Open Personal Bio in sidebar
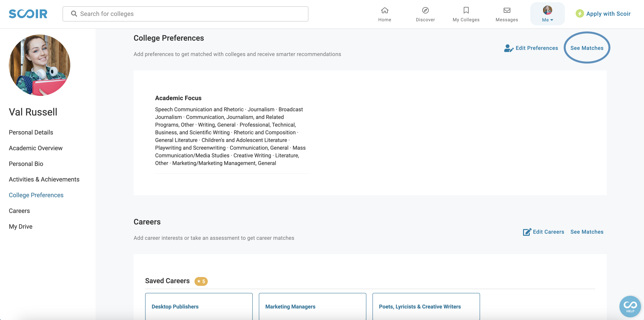644x320 pixels. tap(26, 164)
